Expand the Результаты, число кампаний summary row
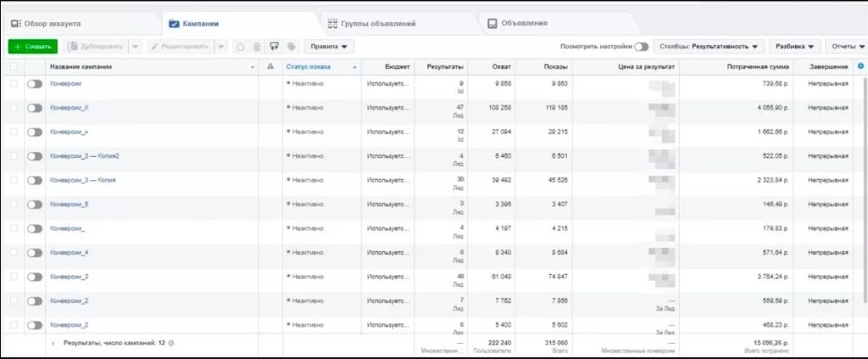Viewport: 868px width, 359px height. [x=53, y=344]
